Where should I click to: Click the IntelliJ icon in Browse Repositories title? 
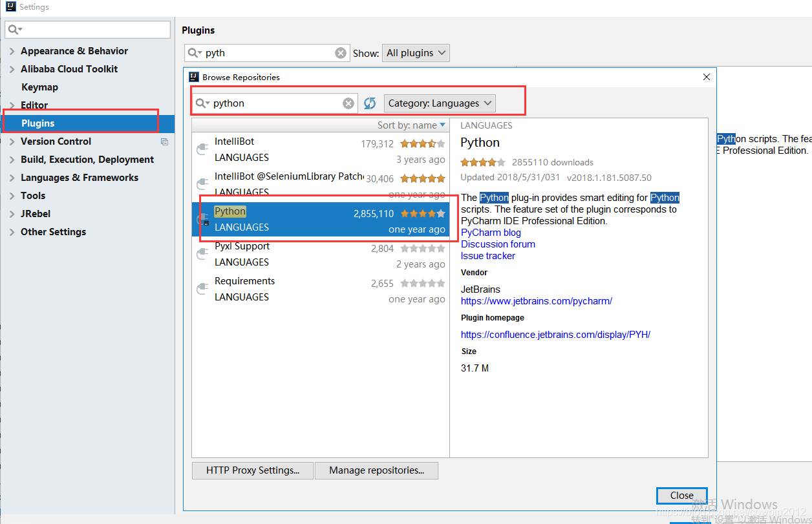194,77
